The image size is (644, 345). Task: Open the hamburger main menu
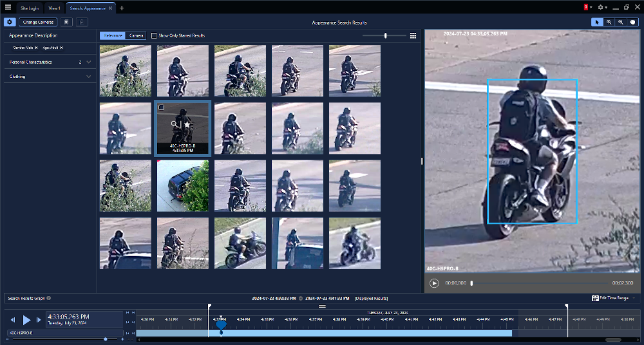(8, 8)
